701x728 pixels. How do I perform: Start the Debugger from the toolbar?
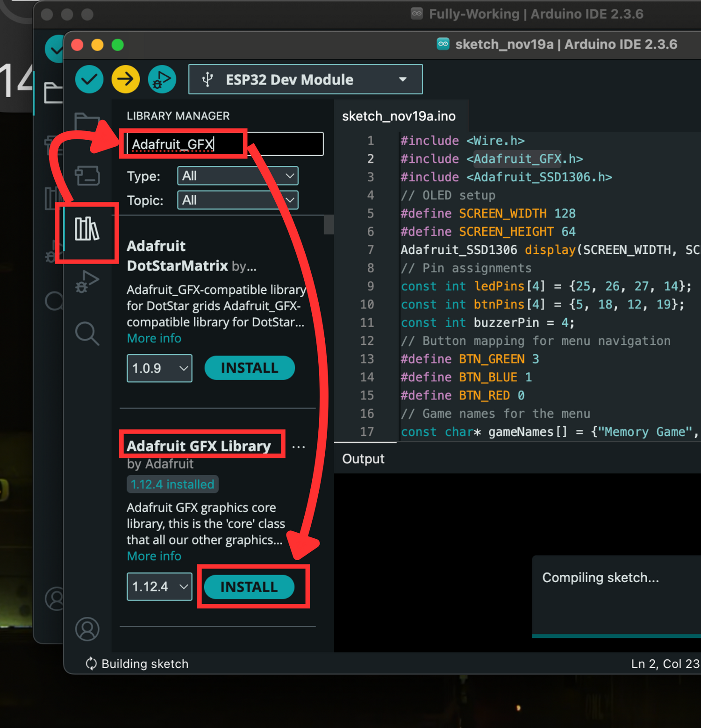coord(162,79)
